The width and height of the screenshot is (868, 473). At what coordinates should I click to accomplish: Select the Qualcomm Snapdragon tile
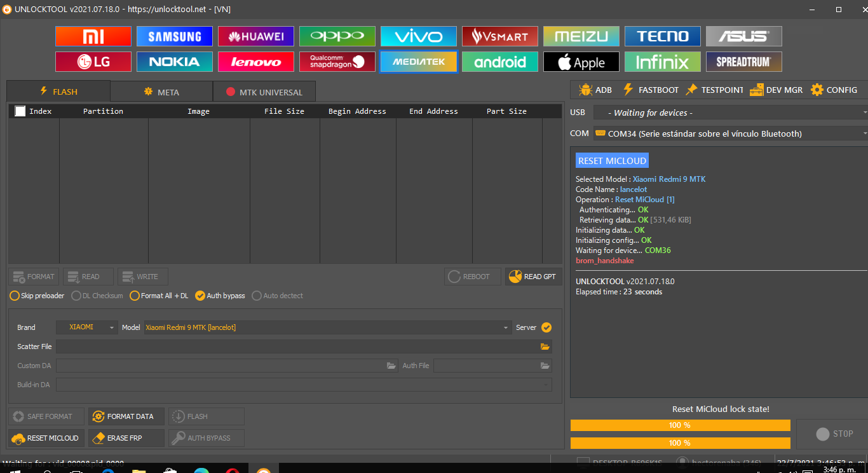[337, 62]
